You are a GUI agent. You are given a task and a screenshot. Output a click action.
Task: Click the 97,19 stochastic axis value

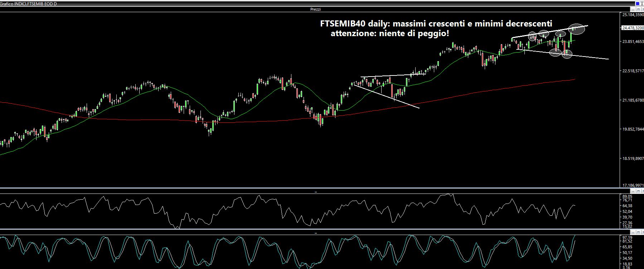628,238
